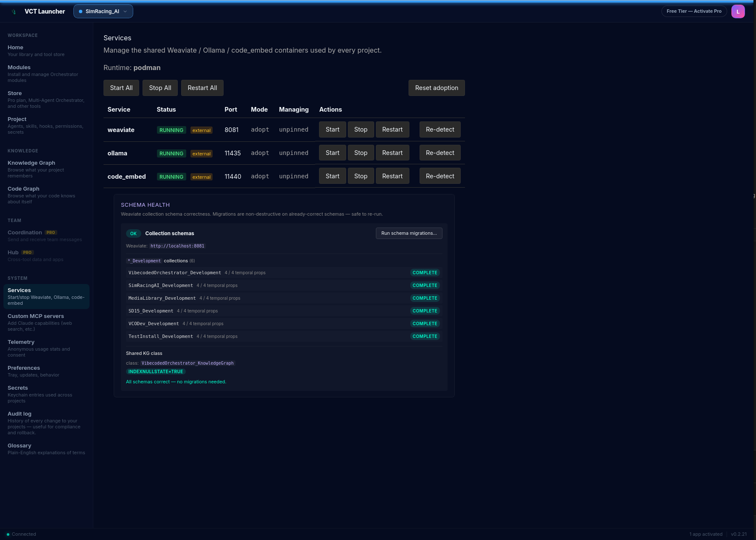Select MediaLibrary_Development collection row
Screen dimensions: 756x540
coord(283,298)
